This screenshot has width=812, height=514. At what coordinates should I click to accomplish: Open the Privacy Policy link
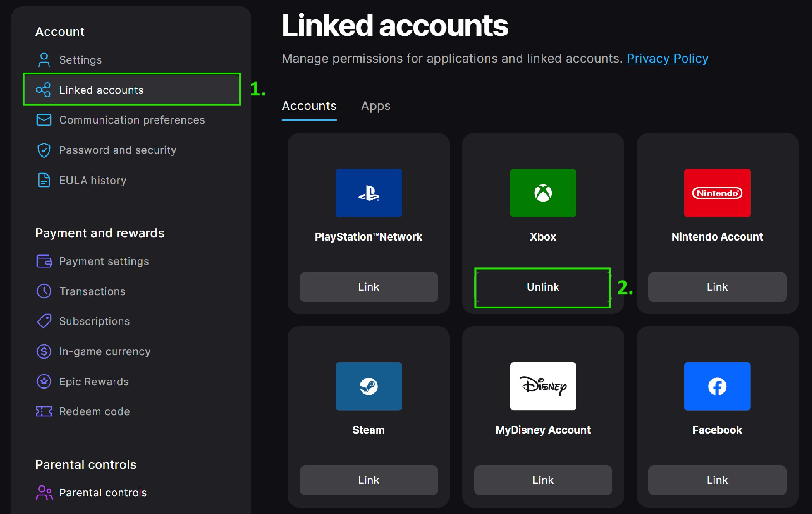click(x=667, y=58)
